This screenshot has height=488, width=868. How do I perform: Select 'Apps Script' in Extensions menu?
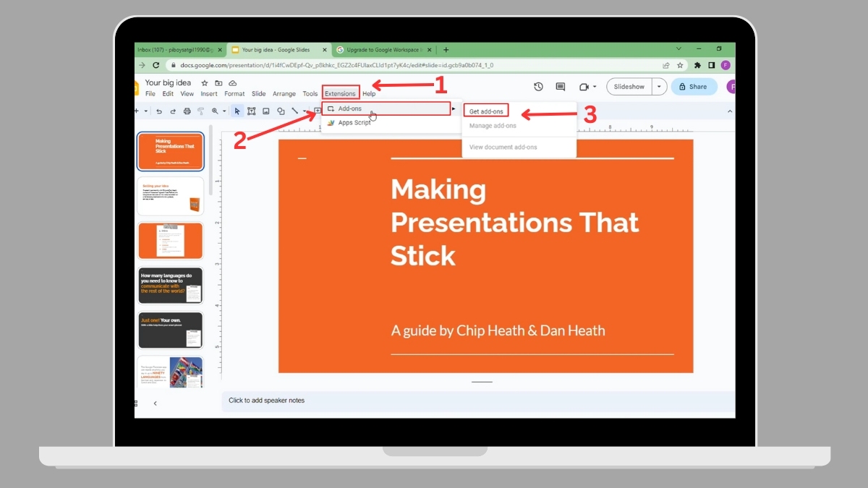coord(354,123)
